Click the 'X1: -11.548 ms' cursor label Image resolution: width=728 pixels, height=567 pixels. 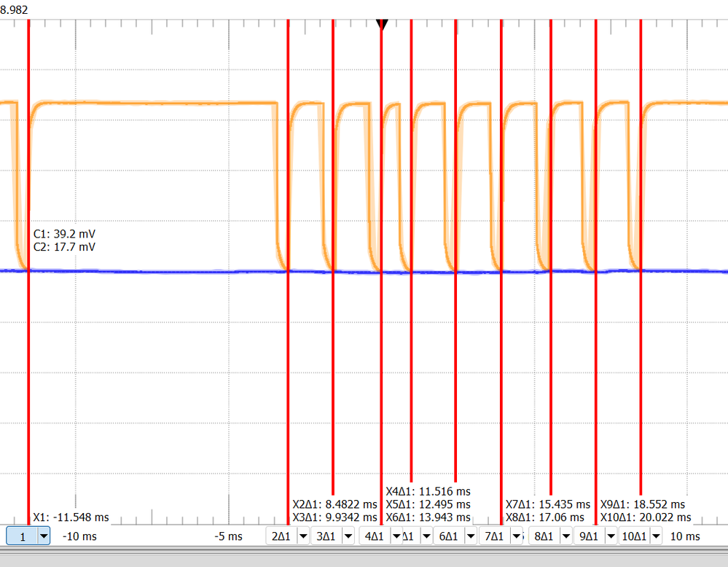(x=71, y=517)
